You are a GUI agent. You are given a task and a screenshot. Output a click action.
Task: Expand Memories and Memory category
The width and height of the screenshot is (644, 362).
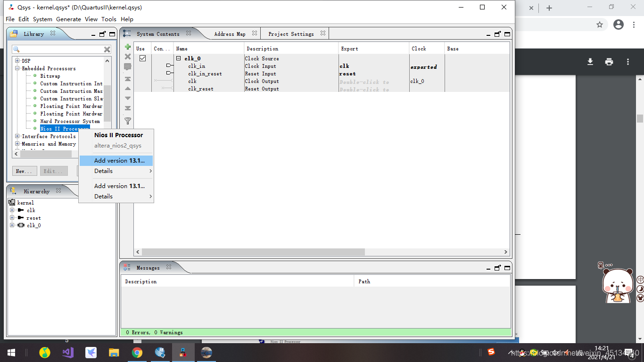17,144
